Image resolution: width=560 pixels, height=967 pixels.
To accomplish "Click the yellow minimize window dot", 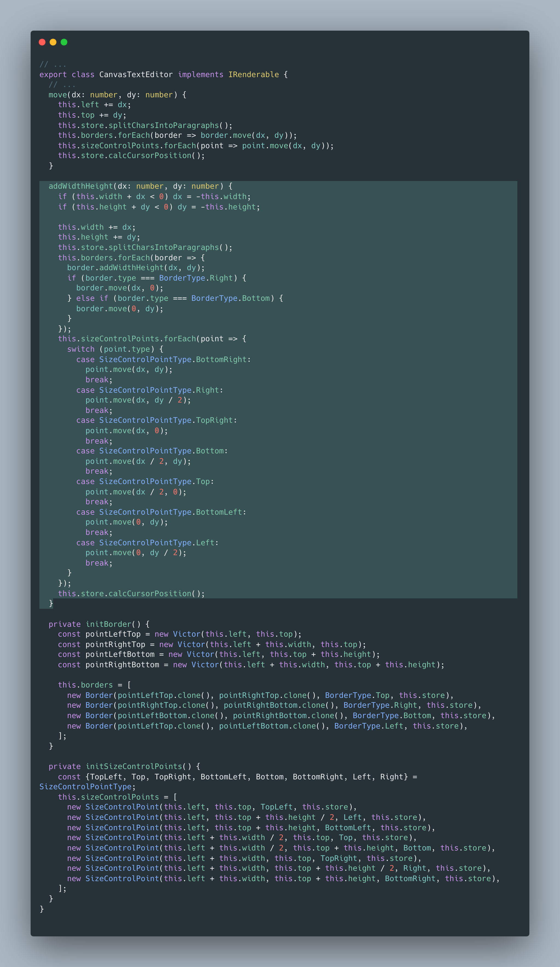I will click(53, 42).
